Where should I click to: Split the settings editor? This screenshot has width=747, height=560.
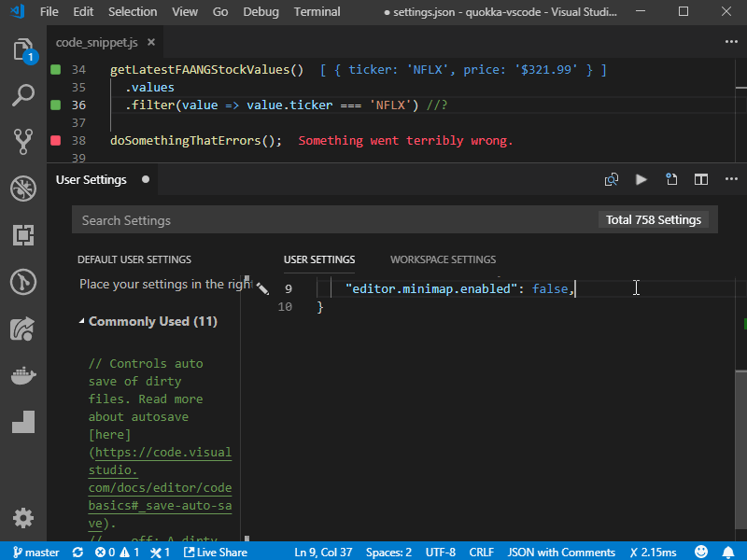(701, 179)
